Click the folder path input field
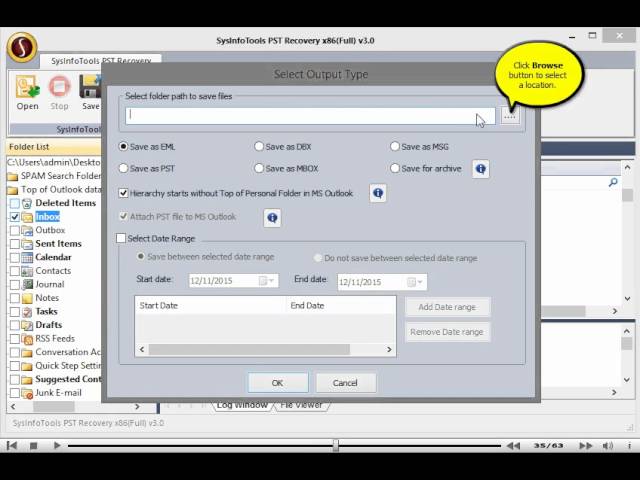This screenshot has width=640, height=480. tap(311, 116)
